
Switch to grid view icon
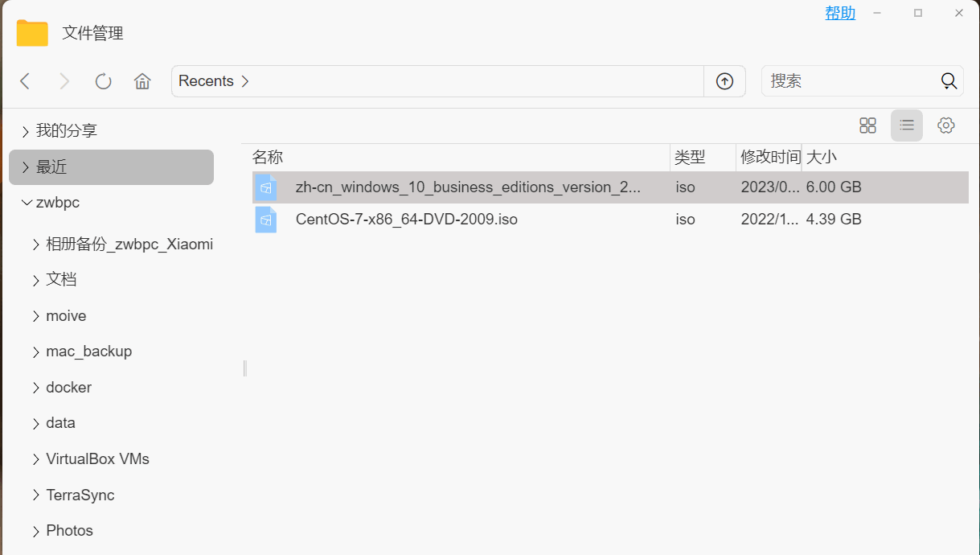[867, 125]
